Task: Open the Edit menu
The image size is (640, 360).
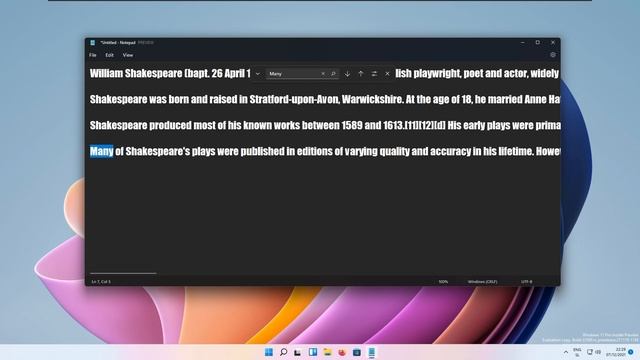Action: click(x=109, y=55)
